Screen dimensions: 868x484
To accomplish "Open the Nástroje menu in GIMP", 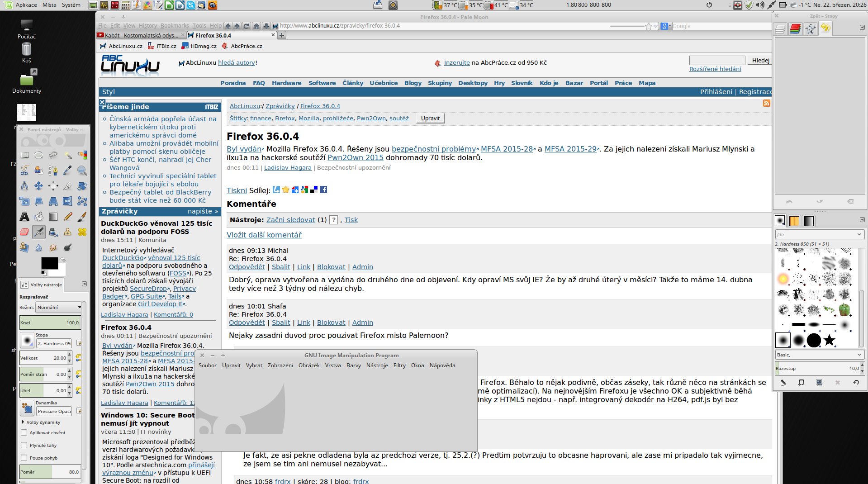I will click(x=377, y=365).
